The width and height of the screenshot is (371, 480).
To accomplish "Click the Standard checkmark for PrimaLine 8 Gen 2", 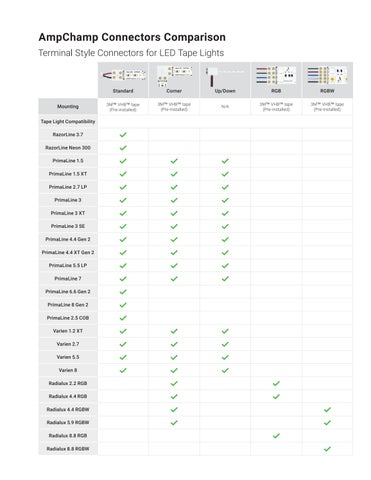I will click(x=123, y=305).
